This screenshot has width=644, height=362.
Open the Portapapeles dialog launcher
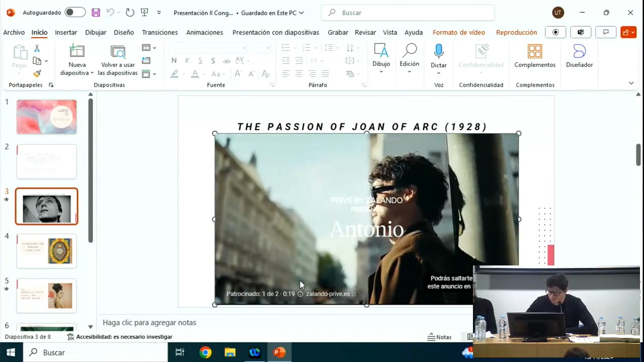pyautogui.click(x=51, y=85)
